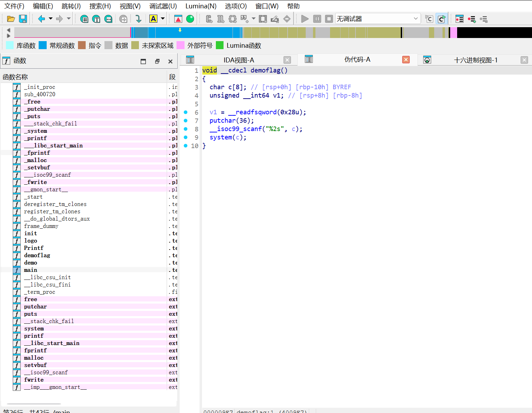This screenshot has width=532, height=413.
Task: Open a file with the folder icon
Action: (11, 19)
